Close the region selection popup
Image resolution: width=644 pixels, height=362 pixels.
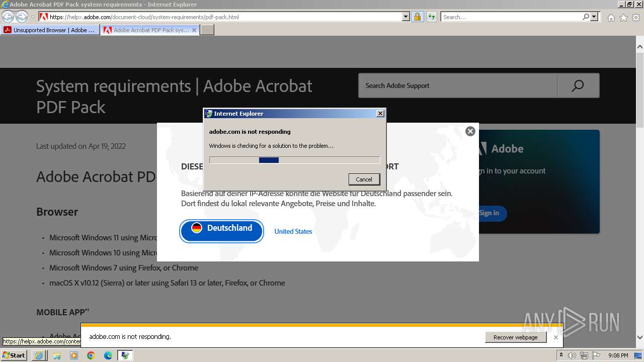pos(470,131)
